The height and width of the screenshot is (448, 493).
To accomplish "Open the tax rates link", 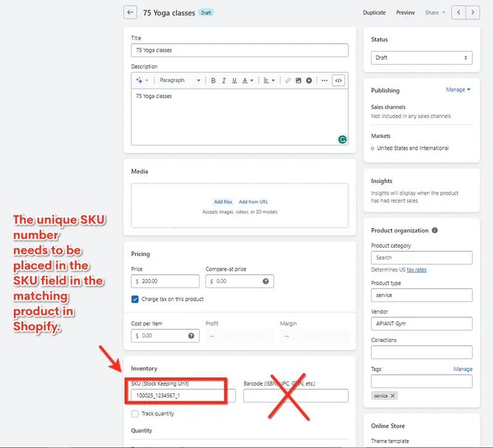I will (416, 270).
